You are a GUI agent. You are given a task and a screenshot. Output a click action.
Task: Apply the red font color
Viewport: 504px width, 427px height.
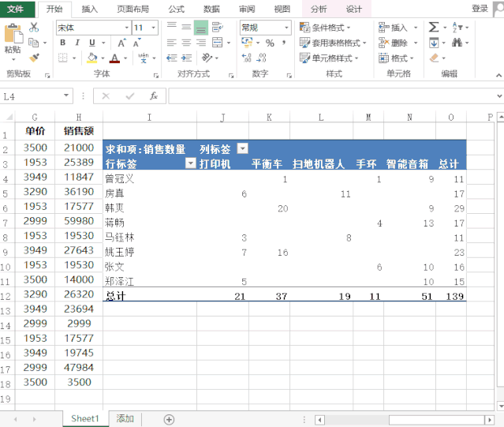coord(114,58)
